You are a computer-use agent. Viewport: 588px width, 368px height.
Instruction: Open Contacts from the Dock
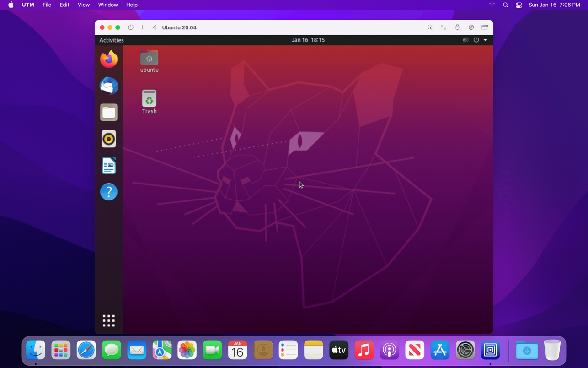click(x=263, y=350)
